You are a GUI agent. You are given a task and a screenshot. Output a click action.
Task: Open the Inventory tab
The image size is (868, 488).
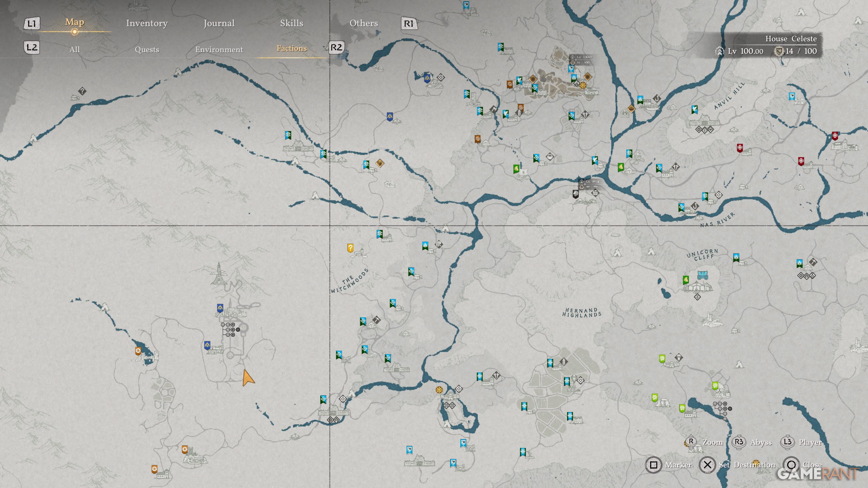coord(146,23)
